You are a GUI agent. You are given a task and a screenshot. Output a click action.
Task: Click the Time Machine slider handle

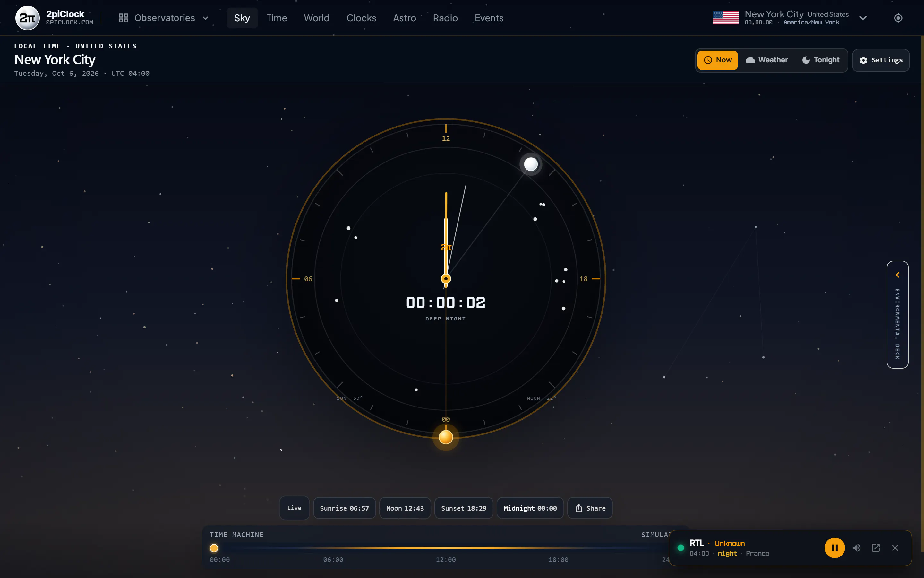click(214, 548)
